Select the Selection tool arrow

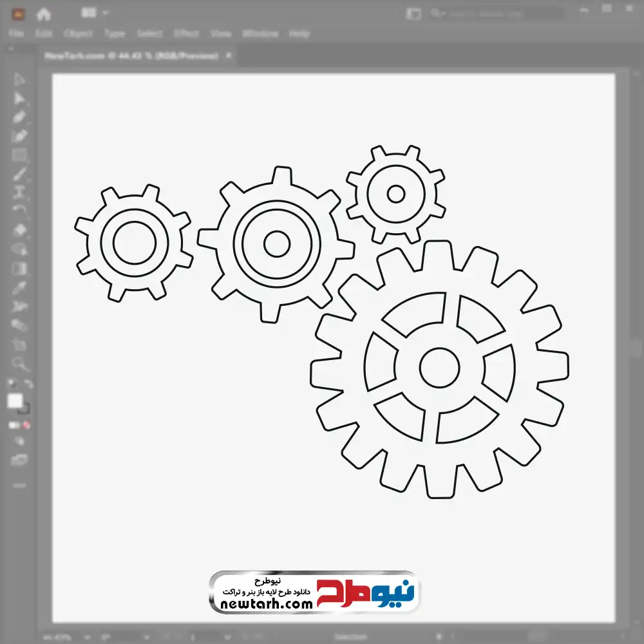pos(19,80)
